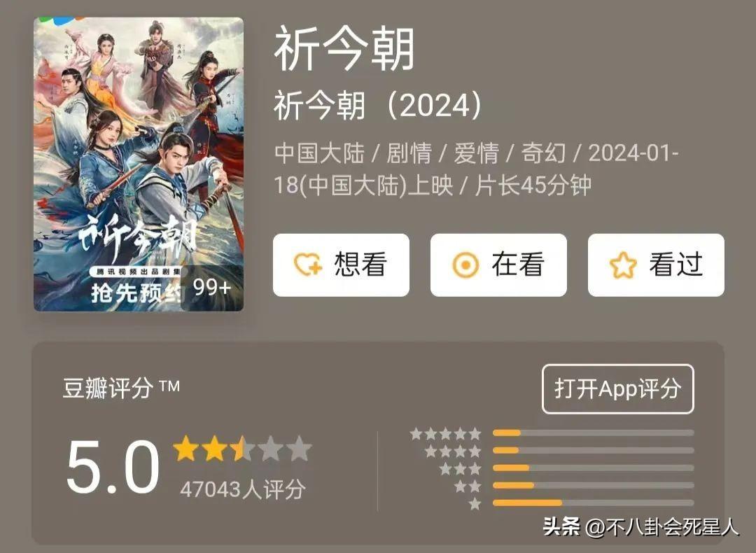Screen dimensions: 756x553
Task: Click the three-star rating distribution bar
Action: click(x=593, y=468)
